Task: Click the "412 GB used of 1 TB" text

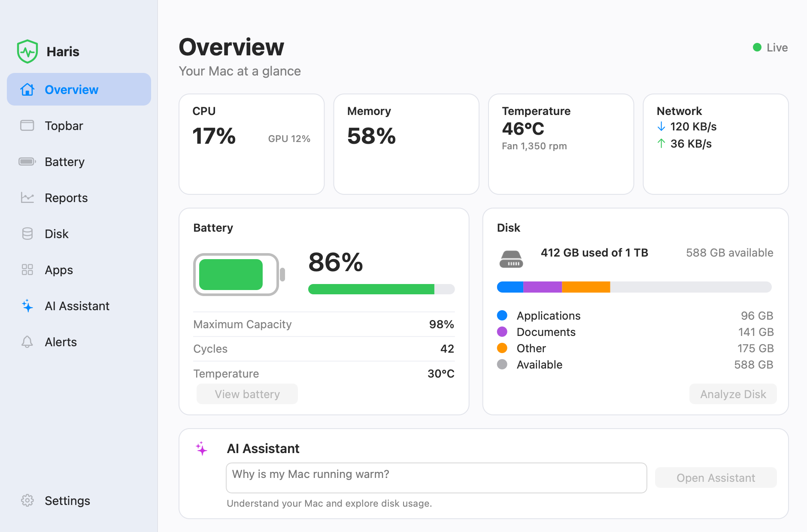Action: pos(595,252)
